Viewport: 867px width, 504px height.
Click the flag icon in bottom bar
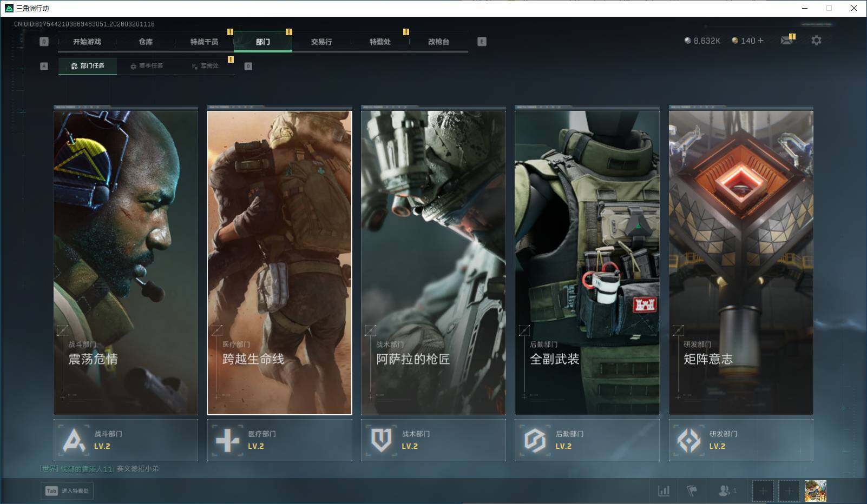[692, 491]
